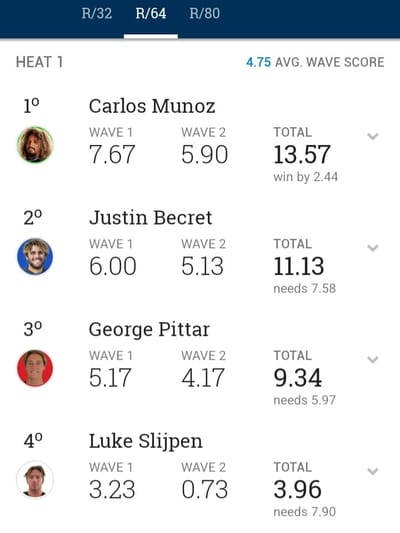Click Carlos Munoz's Wave 1 score 7.67
400x533 pixels.
click(112, 155)
